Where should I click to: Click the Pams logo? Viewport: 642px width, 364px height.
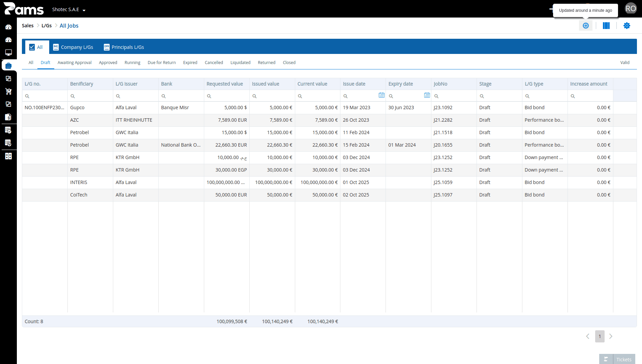24,9
